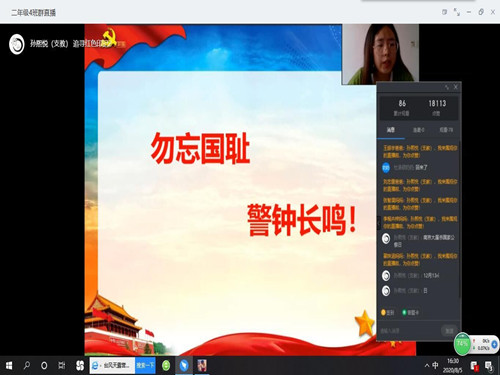
Task: Open the notification center icon
Action: click(x=489, y=366)
